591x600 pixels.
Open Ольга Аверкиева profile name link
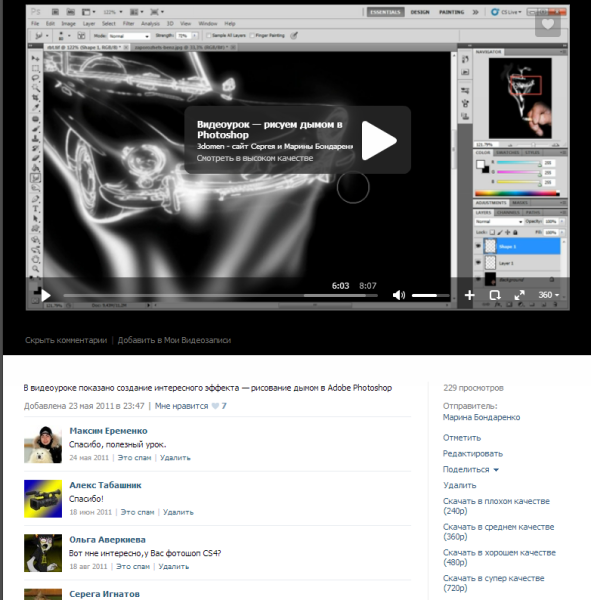coord(107,540)
